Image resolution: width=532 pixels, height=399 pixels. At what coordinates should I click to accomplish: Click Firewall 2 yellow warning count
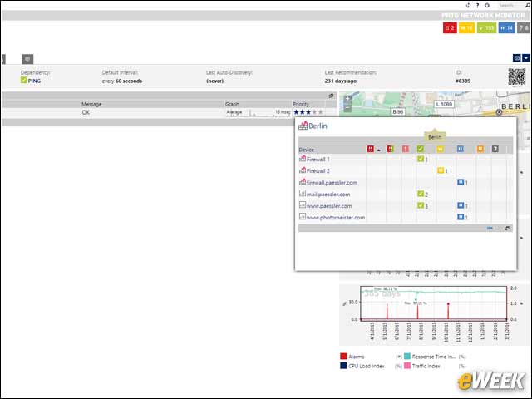point(442,170)
